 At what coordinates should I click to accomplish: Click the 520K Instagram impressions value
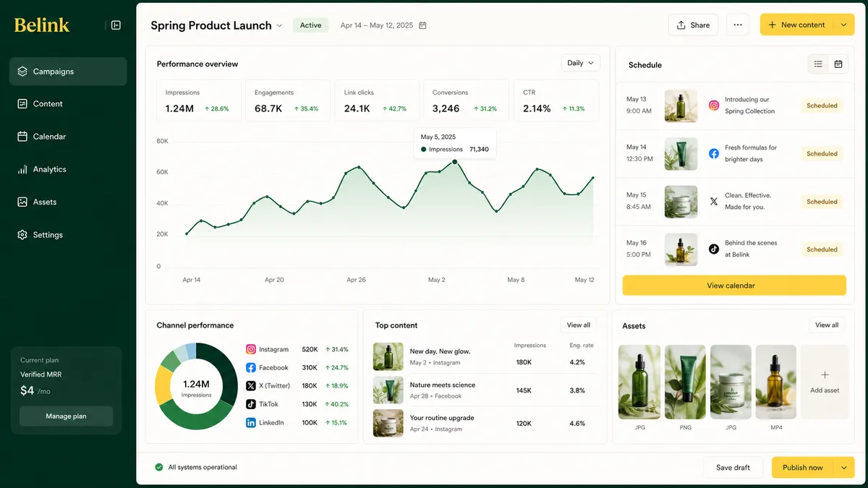click(310, 349)
